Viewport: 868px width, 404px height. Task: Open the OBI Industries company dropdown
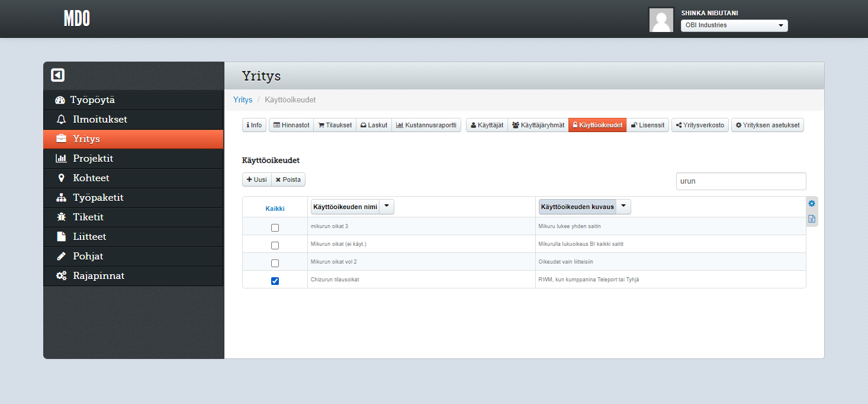coord(734,25)
